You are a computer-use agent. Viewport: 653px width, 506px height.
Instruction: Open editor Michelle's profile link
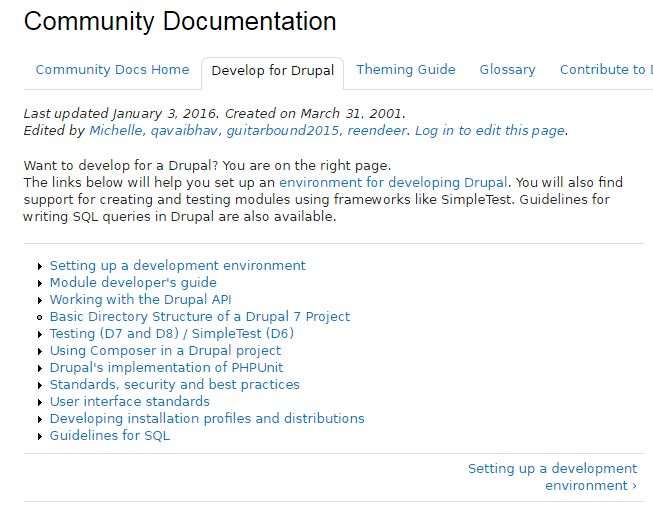(x=116, y=131)
